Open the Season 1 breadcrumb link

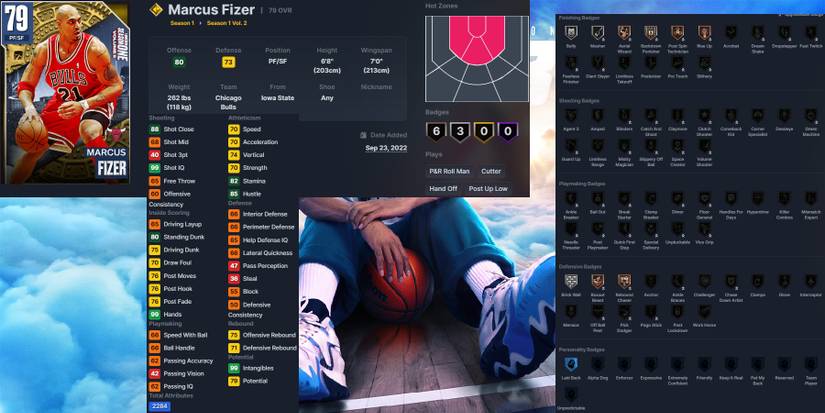(x=183, y=25)
